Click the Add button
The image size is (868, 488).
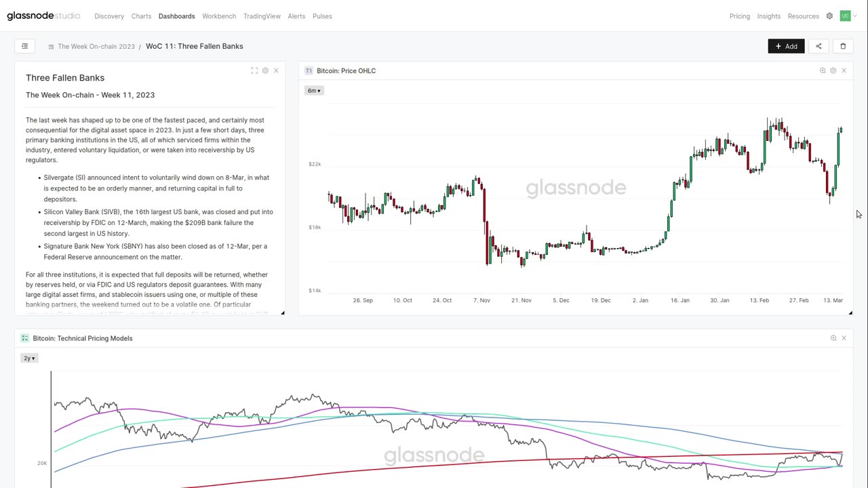[786, 46]
